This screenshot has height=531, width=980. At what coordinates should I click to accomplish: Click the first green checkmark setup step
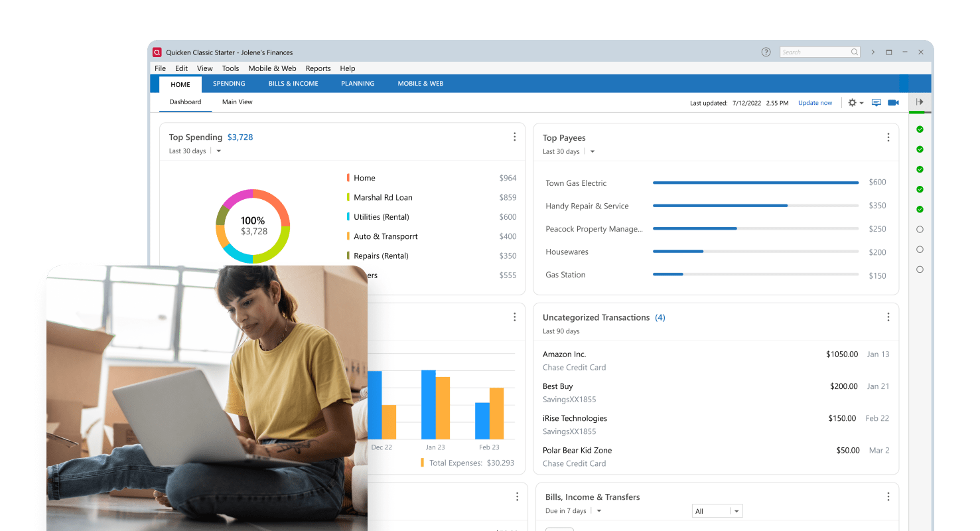920,129
